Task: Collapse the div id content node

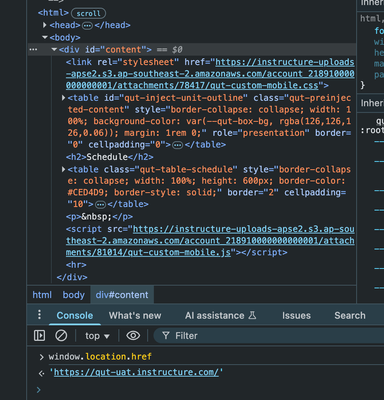Action: pos(54,49)
